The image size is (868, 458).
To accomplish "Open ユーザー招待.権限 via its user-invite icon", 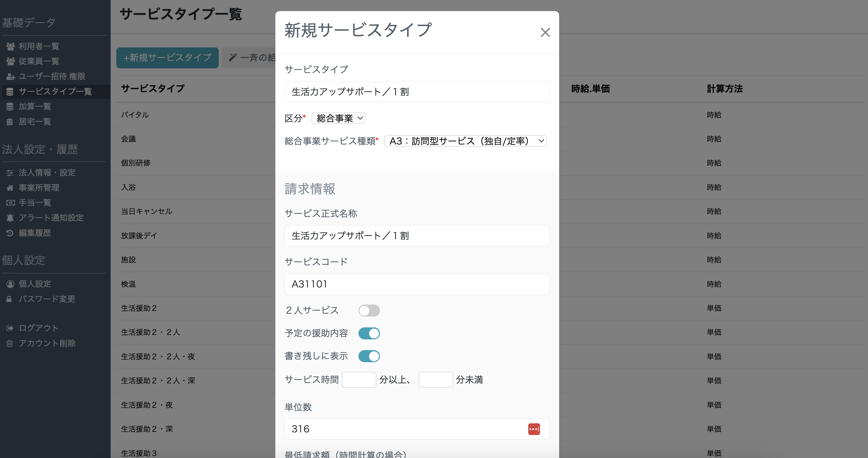I will [x=10, y=77].
